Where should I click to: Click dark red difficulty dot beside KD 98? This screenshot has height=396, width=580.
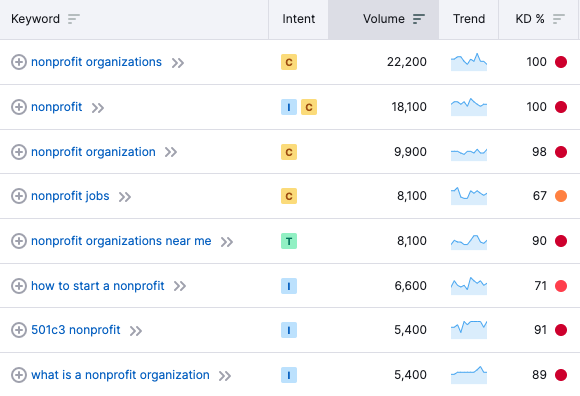tap(561, 152)
